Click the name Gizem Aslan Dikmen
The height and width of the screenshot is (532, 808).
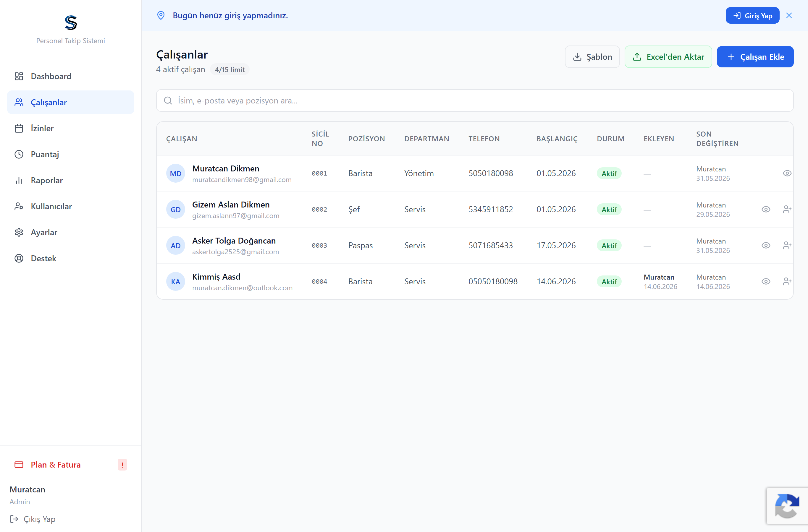(x=231, y=205)
